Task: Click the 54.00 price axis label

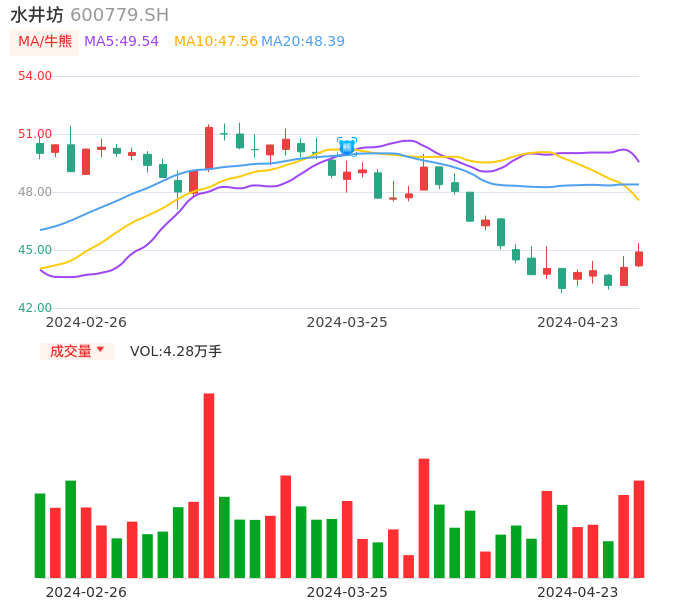Action: (35, 76)
